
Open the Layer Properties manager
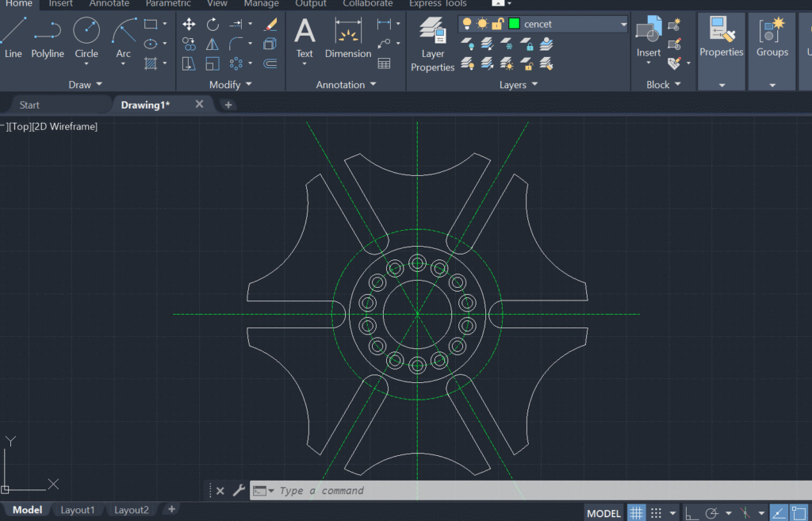pyautogui.click(x=432, y=44)
